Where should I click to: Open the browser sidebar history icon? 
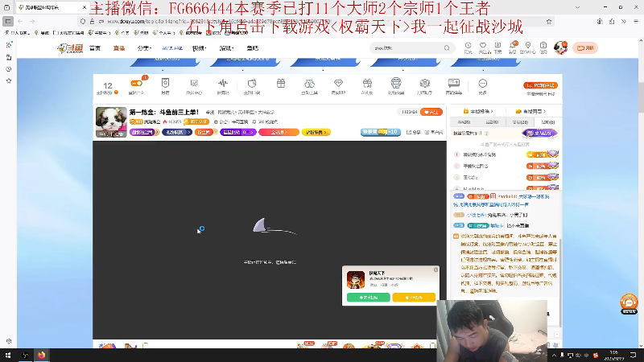click(x=9, y=69)
